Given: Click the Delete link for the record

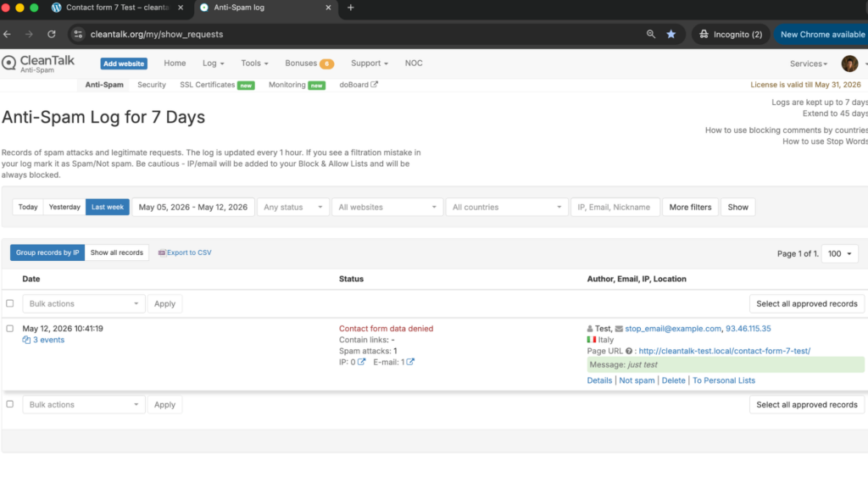Looking at the screenshot, I should (x=673, y=380).
